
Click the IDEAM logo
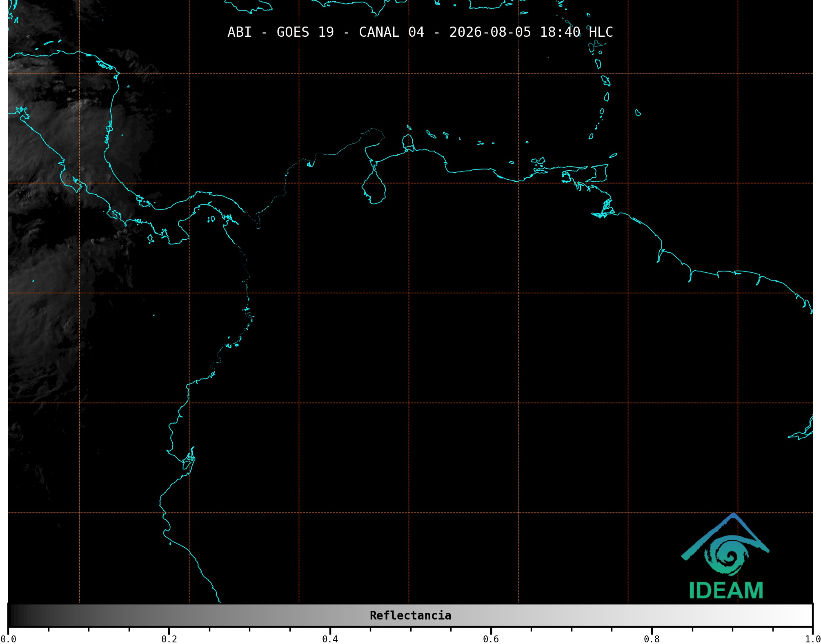[x=725, y=556]
